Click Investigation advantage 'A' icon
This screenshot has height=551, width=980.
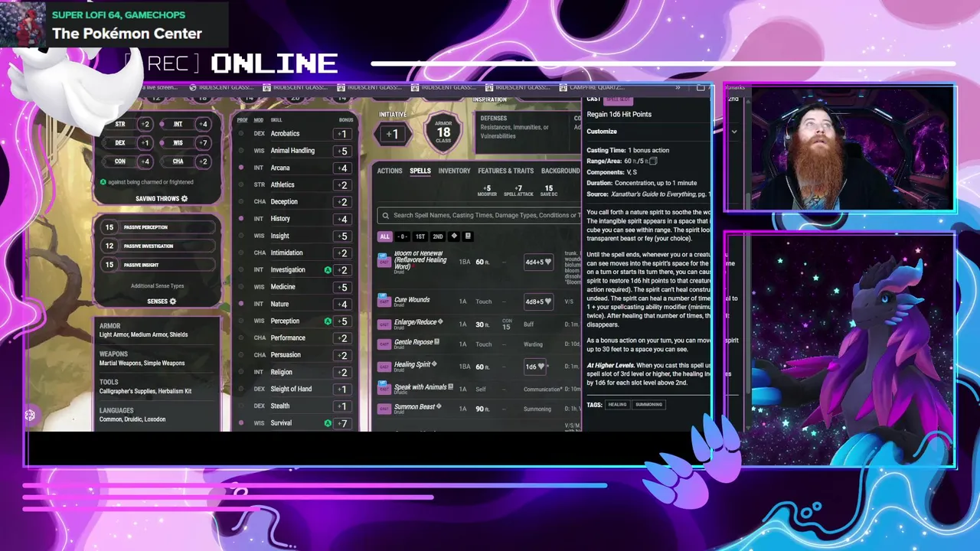point(328,269)
